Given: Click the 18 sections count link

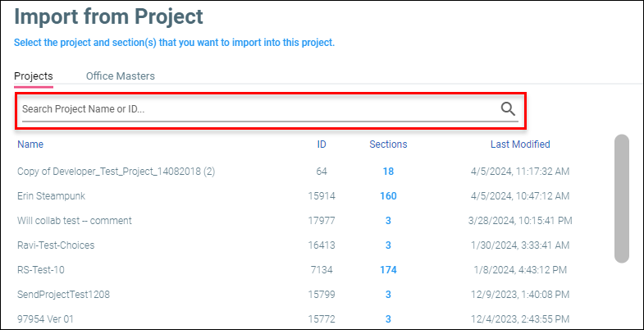Looking at the screenshot, I should click(x=388, y=172).
